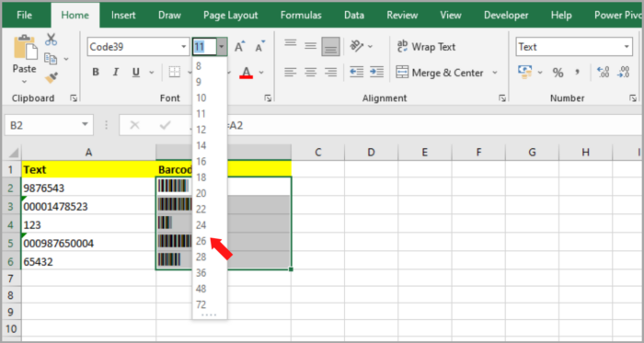This screenshot has width=644, height=343.
Task: Switch to the Developer tab
Action: [x=506, y=16]
